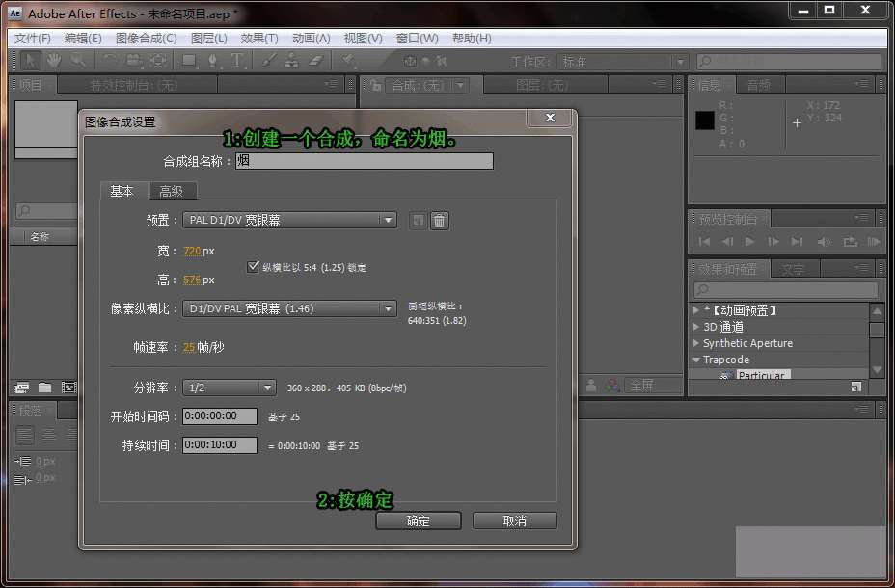This screenshot has height=588, width=895.
Task: Select the Pan Behind anchor tool
Action: pos(158,61)
